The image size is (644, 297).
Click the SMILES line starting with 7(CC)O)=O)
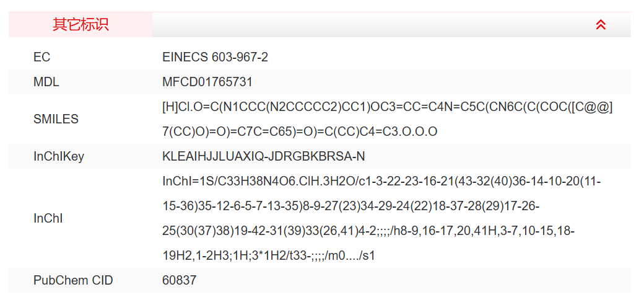coord(300,131)
